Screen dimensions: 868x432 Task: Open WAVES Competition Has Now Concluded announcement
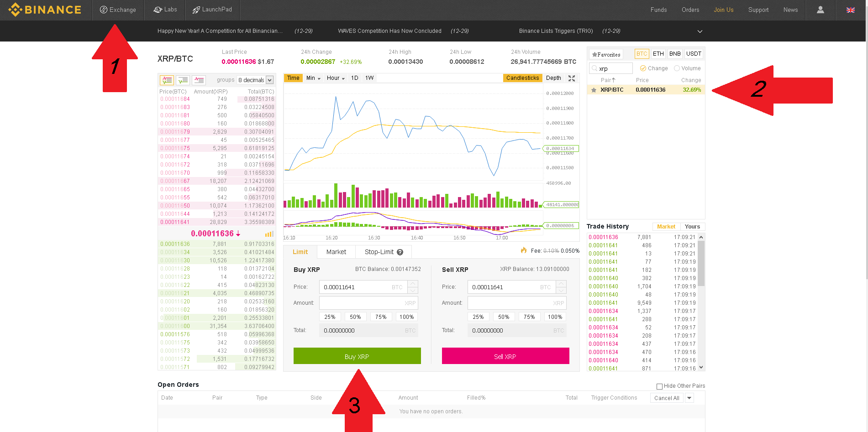coord(389,31)
